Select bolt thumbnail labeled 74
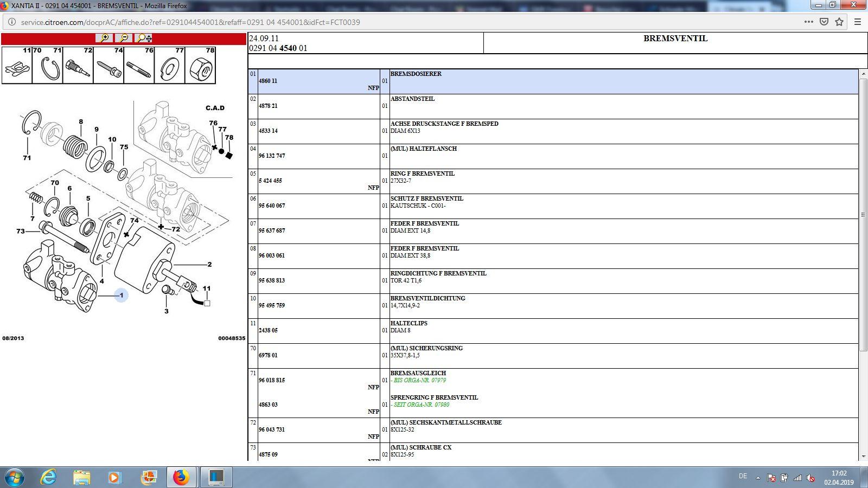The width and height of the screenshot is (868, 488). (x=108, y=65)
